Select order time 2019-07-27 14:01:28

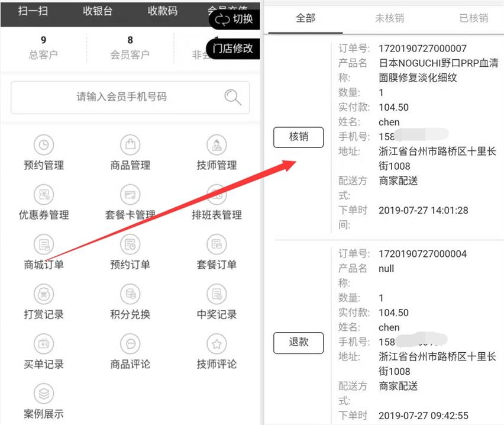pyautogui.click(x=424, y=210)
